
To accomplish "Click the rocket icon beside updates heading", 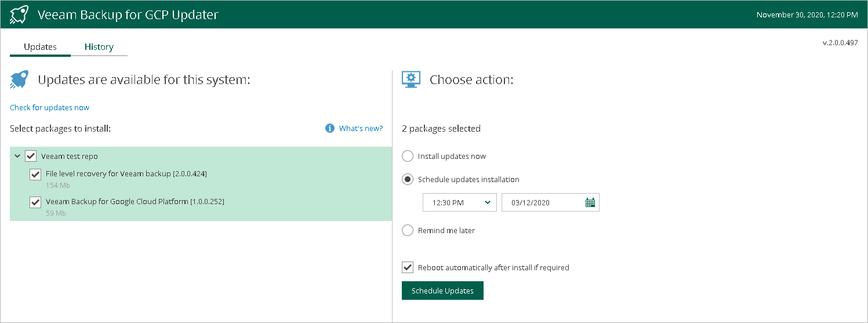I will pyautogui.click(x=19, y=80).
